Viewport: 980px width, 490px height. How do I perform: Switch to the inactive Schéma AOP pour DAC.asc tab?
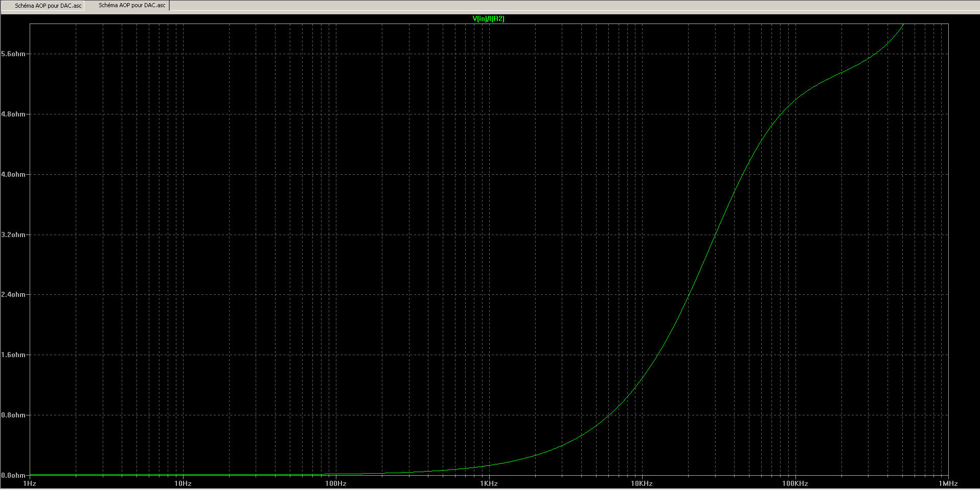pyautogui.click(x=43, y=6)
